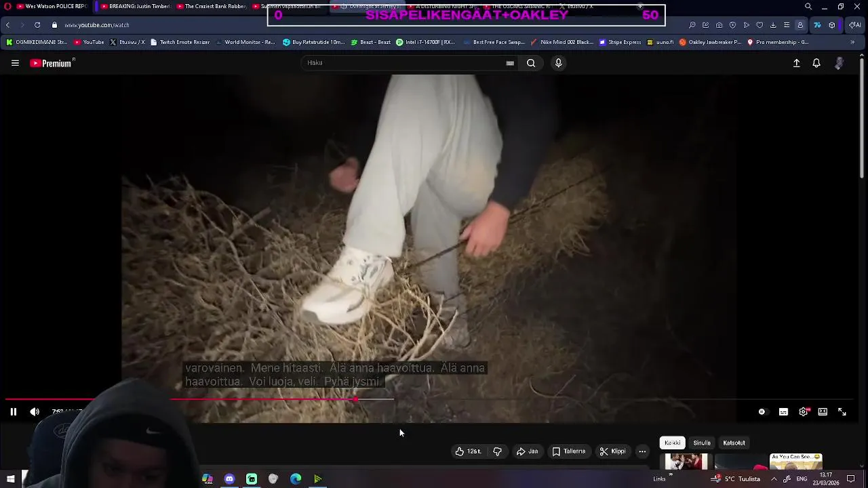
Task: Open the Windows Start menu
Action: pos(10,479)
